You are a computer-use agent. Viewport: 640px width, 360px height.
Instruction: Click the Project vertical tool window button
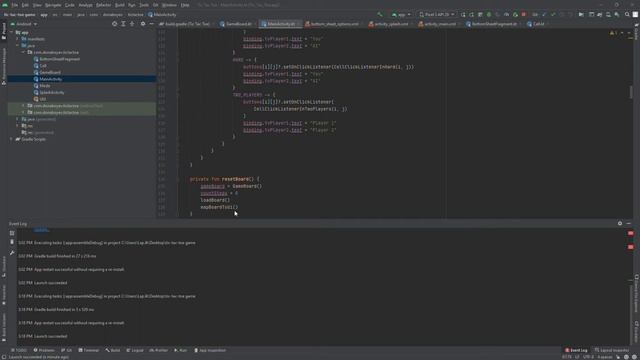[x=4, y=31]
